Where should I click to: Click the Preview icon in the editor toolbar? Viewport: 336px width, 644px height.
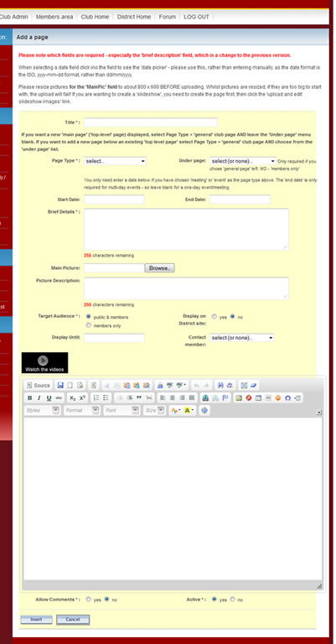click(x=80, y=386)
